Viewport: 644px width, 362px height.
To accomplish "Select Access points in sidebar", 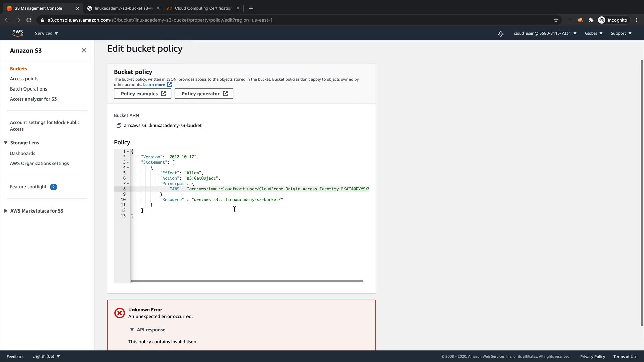I will [x=24, y=79].
